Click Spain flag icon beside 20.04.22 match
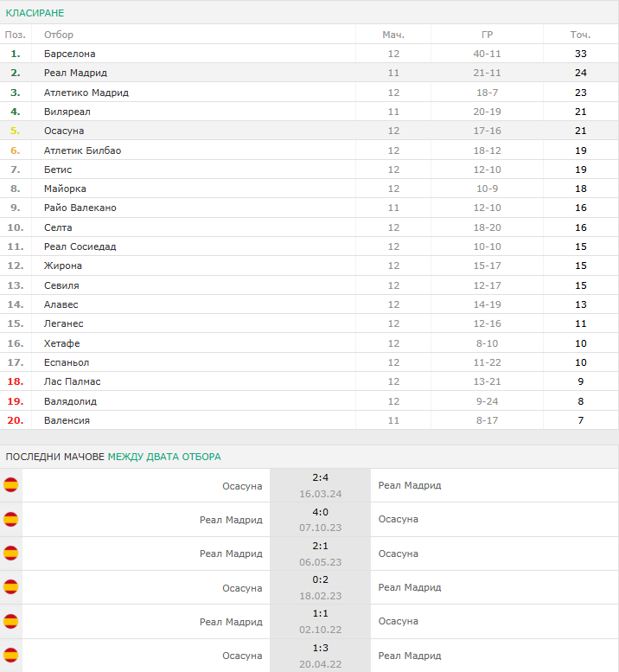The image size is (619, 672). (10, 656)
